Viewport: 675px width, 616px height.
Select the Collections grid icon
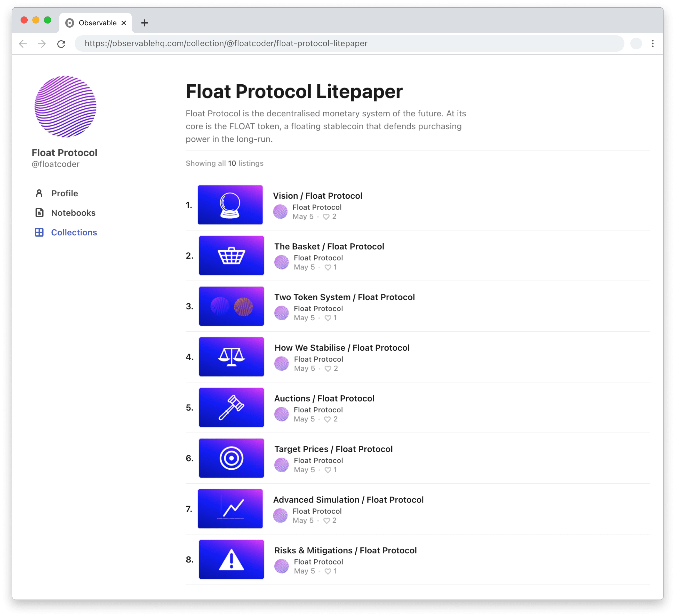[x=39, y=232]
